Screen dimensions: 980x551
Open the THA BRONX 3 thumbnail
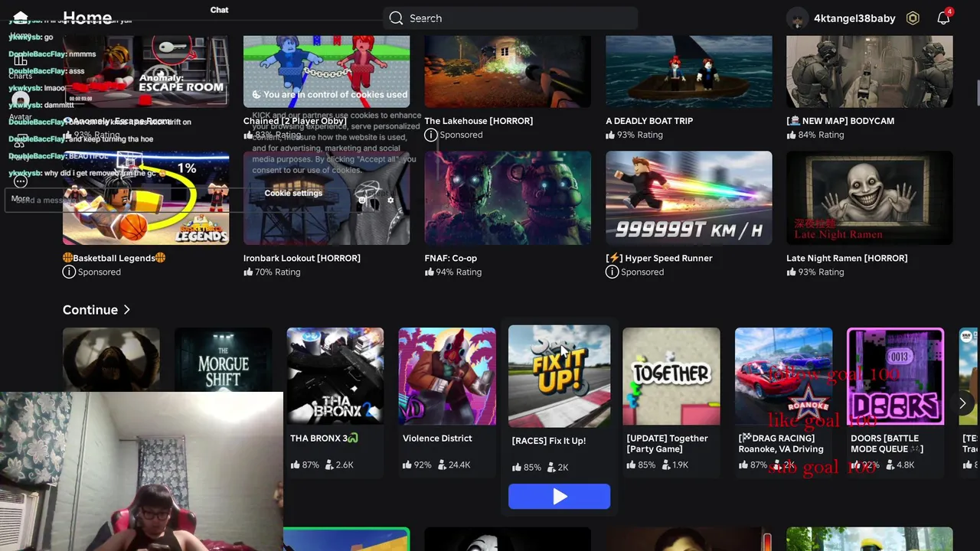335,376
